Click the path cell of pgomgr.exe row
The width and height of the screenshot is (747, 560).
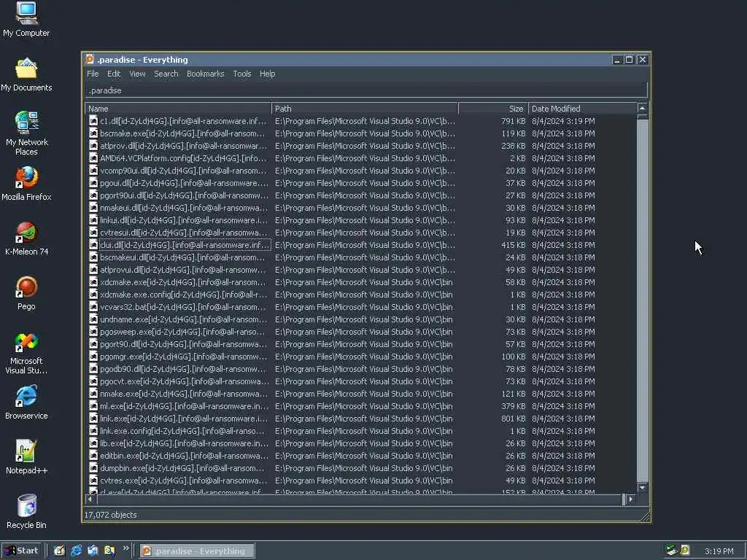coord(364,357)
